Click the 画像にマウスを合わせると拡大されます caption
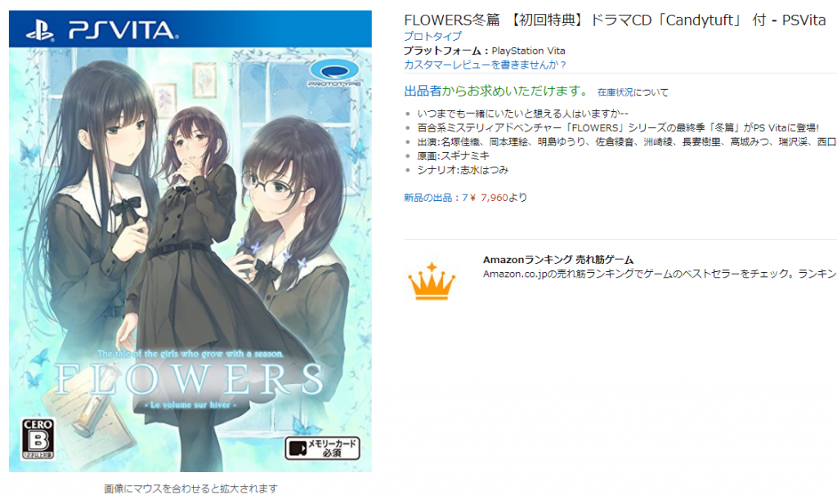Image resolution: width=837 pixels, height=504 pixels. point(190,488)
